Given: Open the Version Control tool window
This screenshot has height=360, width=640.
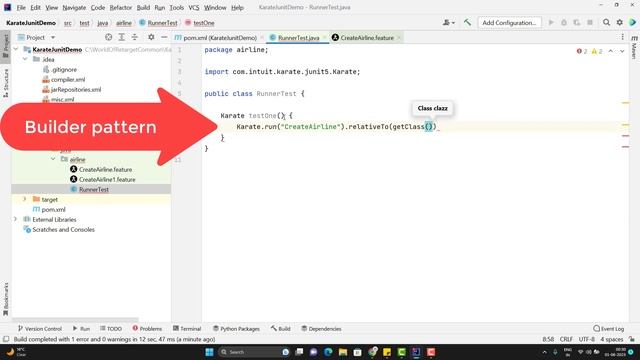Looking at the screenshot, I should coord(40,329).
